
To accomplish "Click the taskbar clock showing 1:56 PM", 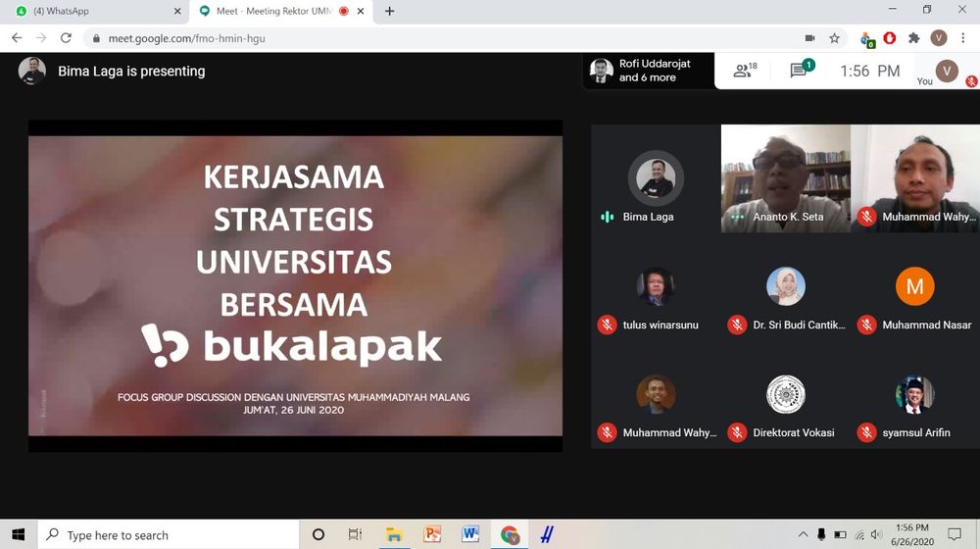I will pos(912,534).
